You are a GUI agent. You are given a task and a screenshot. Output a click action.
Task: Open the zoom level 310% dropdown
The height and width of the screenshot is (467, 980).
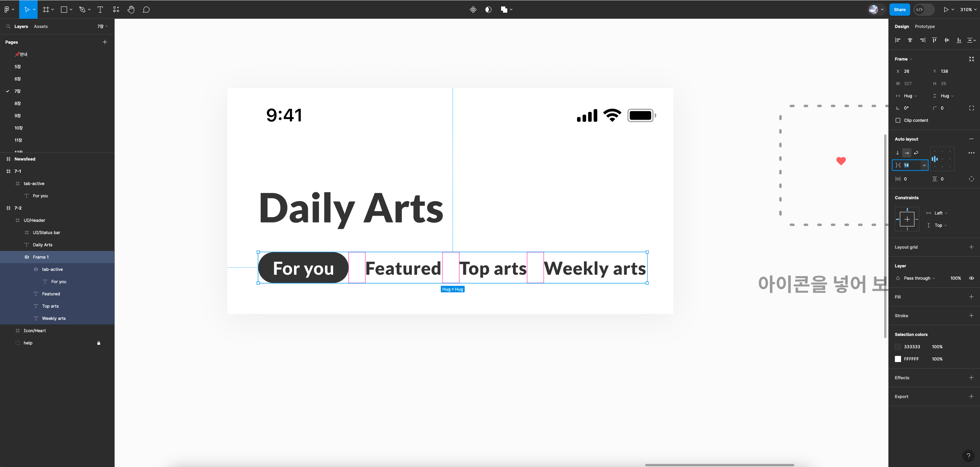click(968, 10)
